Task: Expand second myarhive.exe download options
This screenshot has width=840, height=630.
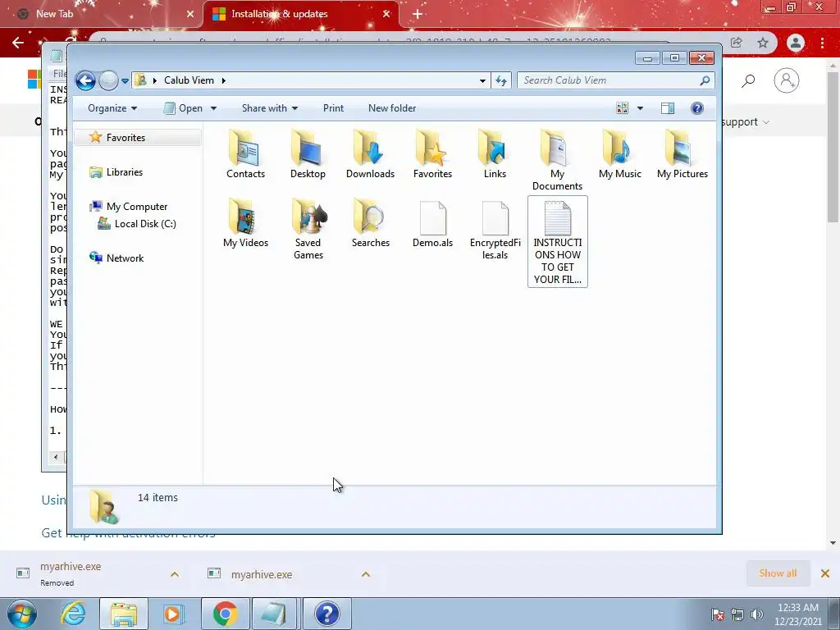Action: coord(366,574)
